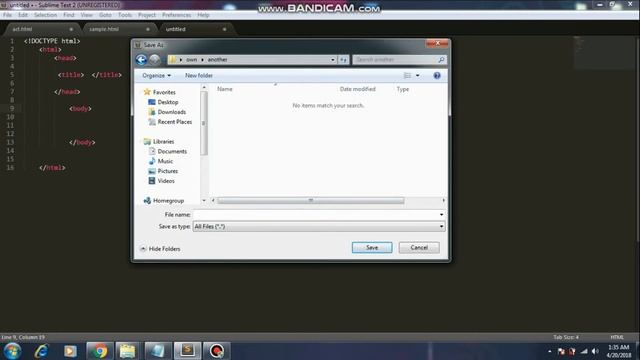
Task: Click file list scroll right arrow
Action: [x=444, y=200]
